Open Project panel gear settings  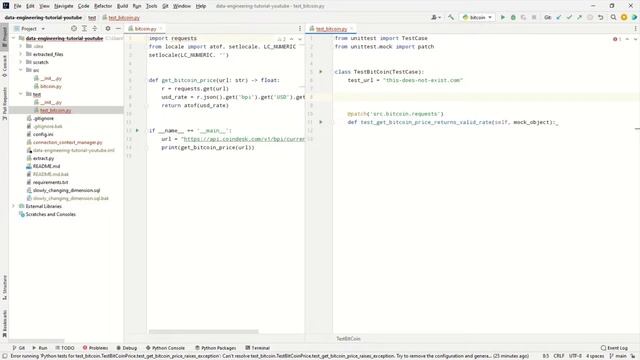click(x=108, y=29)
